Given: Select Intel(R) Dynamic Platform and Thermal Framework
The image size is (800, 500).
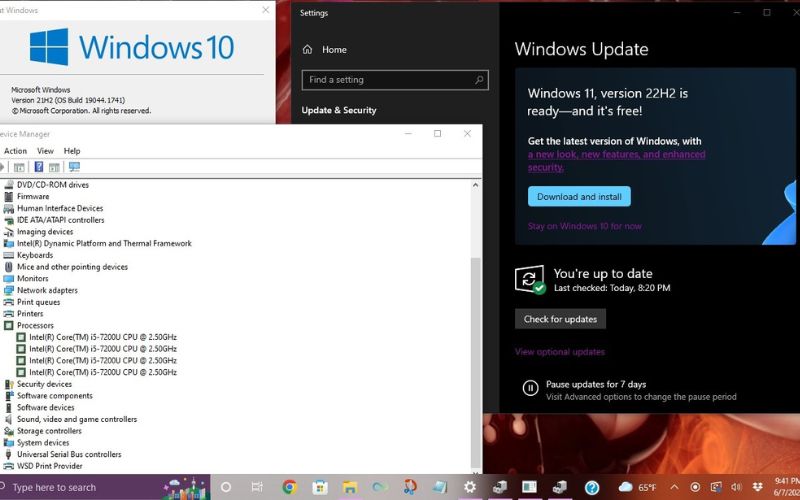Looking at the screenshot, I should pyautogui.click(x=104, y=243).
